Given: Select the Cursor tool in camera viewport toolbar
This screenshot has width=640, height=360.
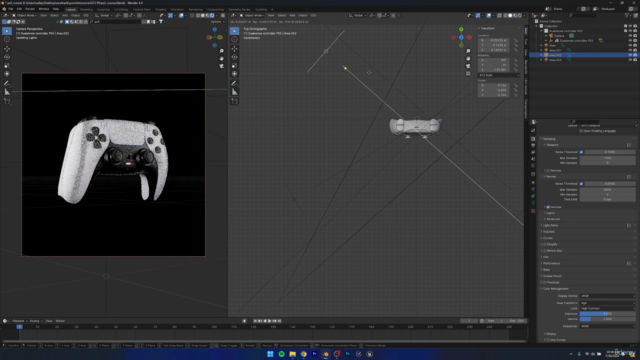Looking at the screenshot, I should pos(7,39).
